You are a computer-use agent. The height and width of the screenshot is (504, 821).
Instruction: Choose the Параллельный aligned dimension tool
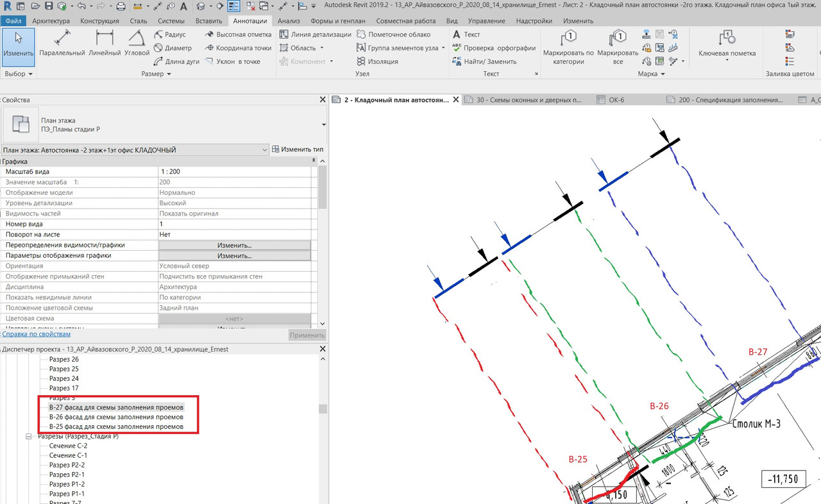pos(62,44)
